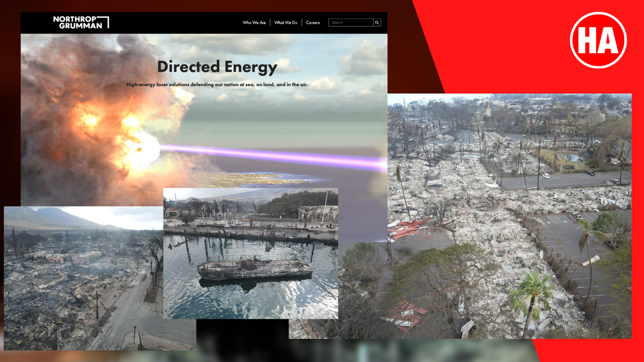Click the red HA circle logo

[x=598, y=40]
